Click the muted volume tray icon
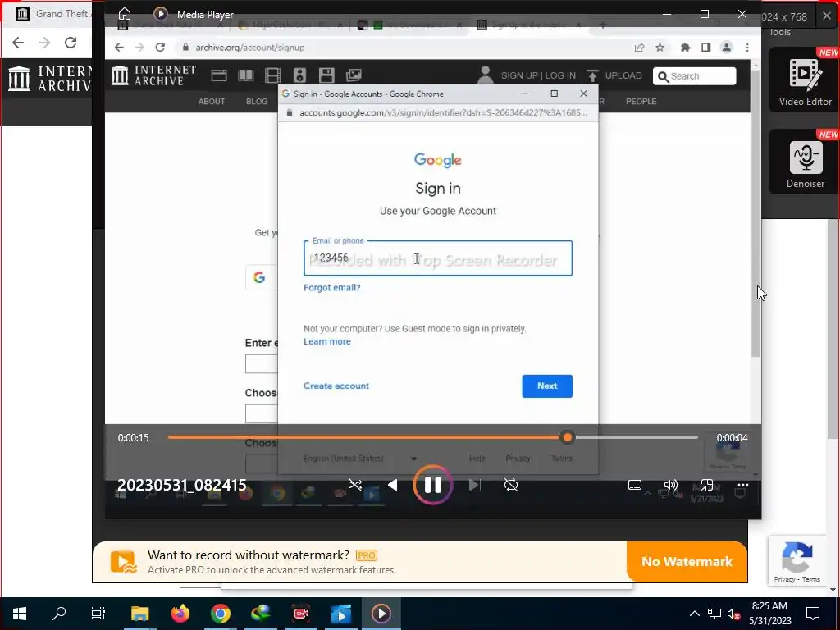The image size is (840, 630). tap(733, 614)
